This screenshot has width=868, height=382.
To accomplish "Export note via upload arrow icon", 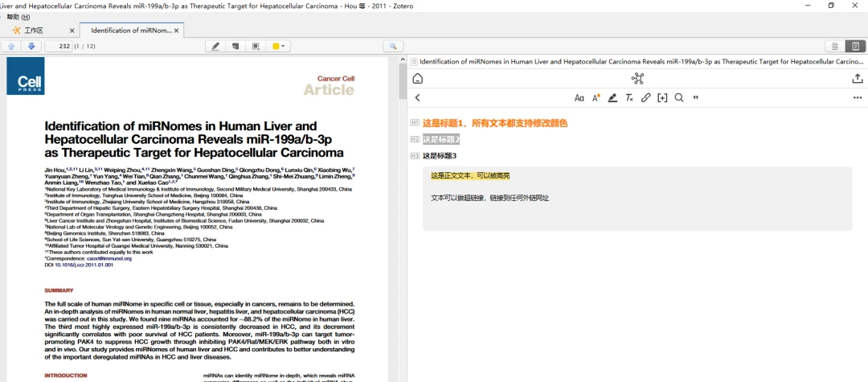I will tap(857, 78).
